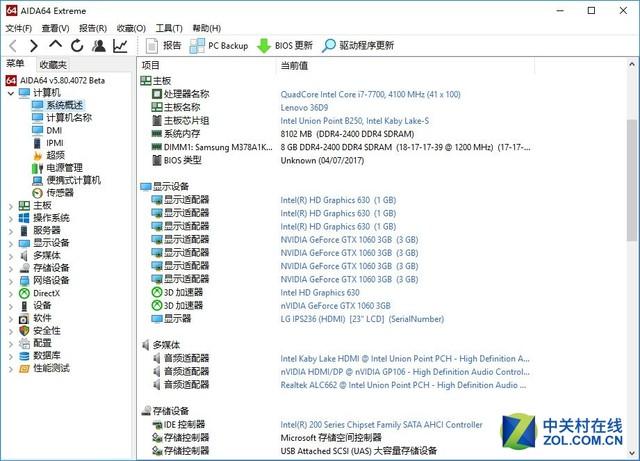Select AIDA64 v5.80.4072 Beta root item
The width and height of the screenshot is (640, 461).
(56, 80)
